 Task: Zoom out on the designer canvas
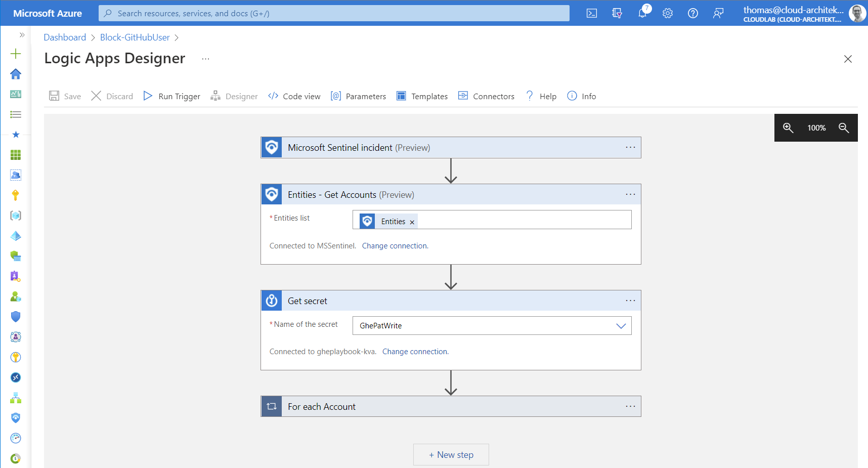click(844, 127)
